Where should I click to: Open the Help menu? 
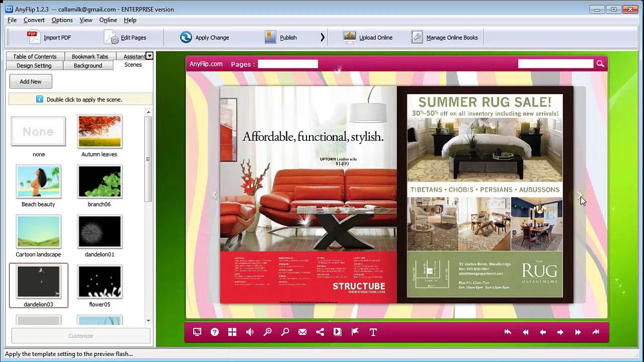tap(130, 20)
